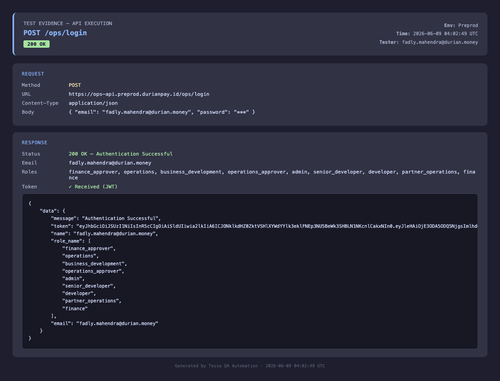The height and width of the screenshot is (381, 500).
Task: Click 'Generated by Tessa QA Automation' footer
Action: 216,366
